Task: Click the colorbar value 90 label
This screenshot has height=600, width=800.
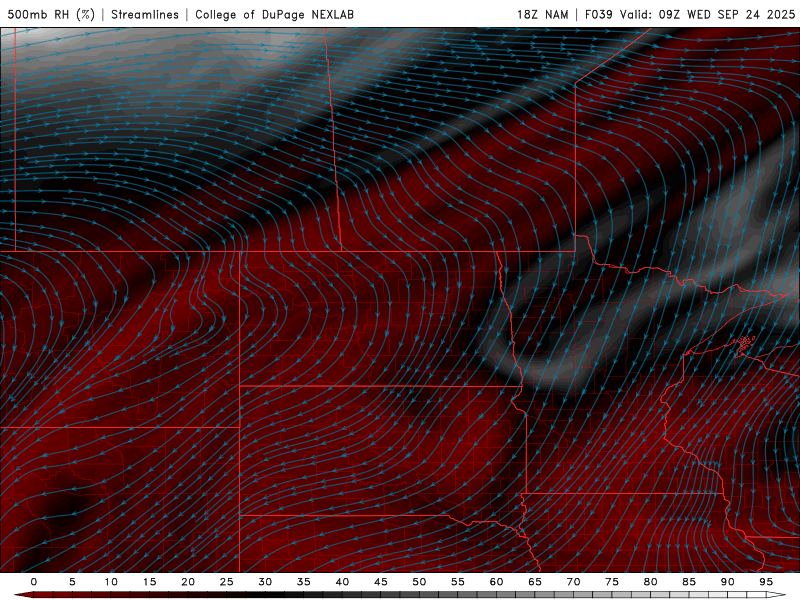Action: [728, 582]
